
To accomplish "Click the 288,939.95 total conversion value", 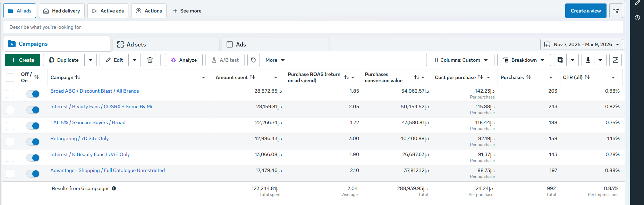I will click(413, 188).
